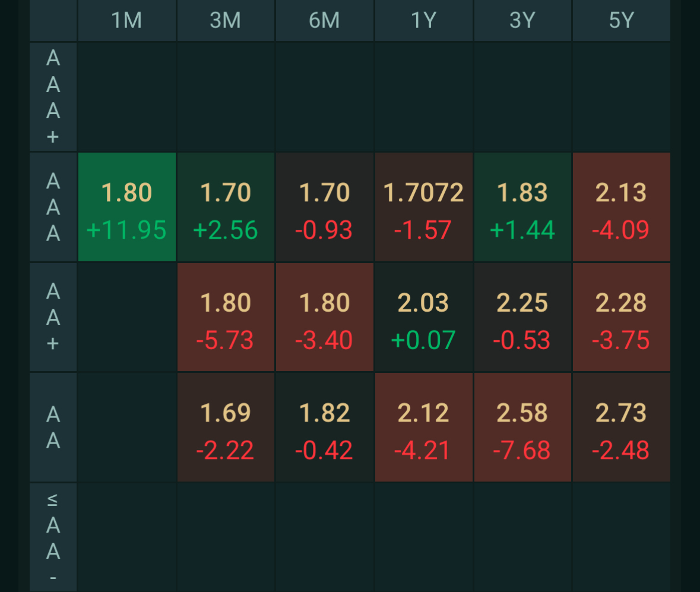700x592 pixels.
Task: Click AAA 1Y cell with 1.7072
Action: coord(423,207)
